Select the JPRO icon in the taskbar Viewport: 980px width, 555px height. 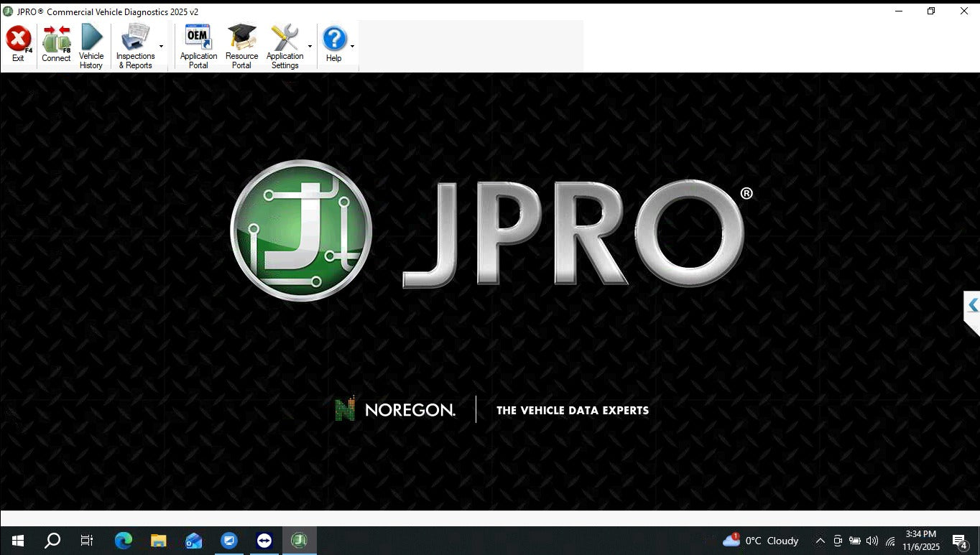(x=299, y=540)
